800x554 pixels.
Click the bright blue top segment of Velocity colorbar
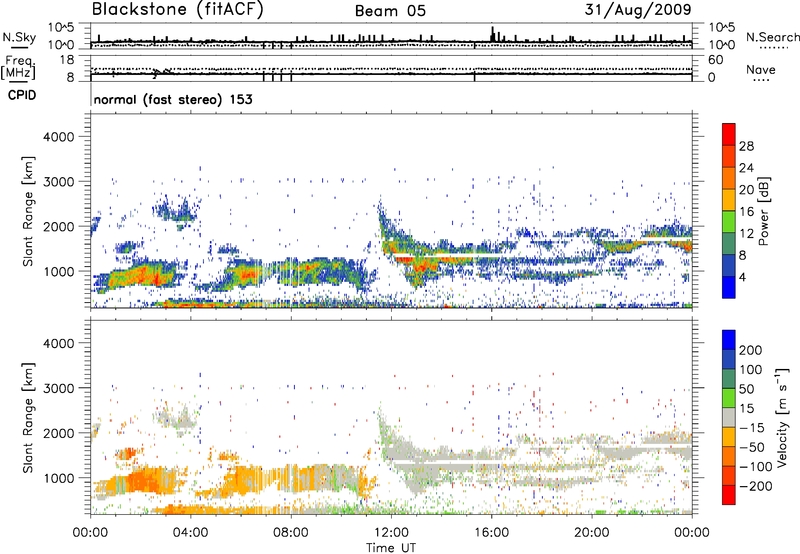pyautogui.click(x=729, y=340)
